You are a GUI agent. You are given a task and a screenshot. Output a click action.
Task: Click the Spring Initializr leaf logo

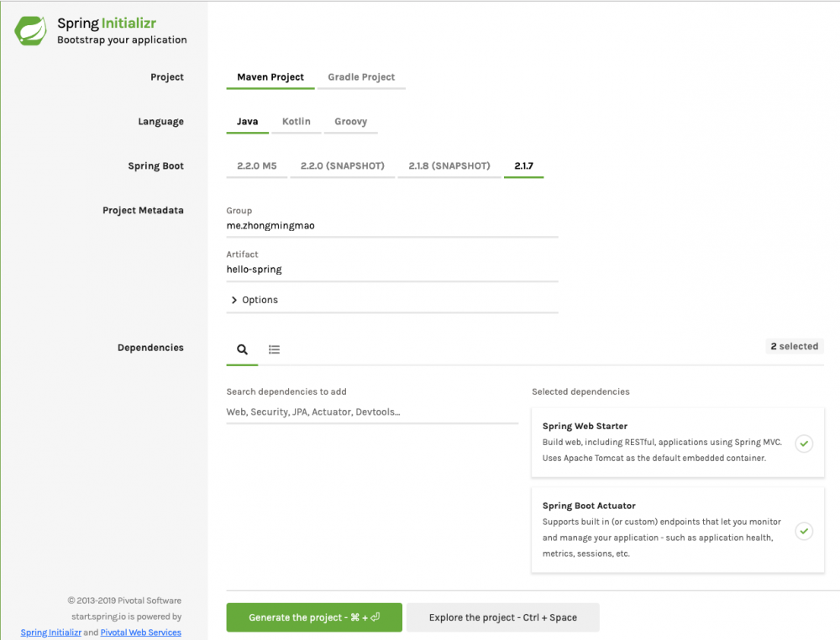[30, 31]
